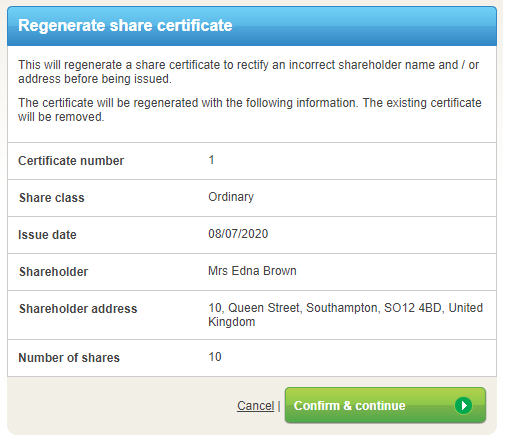Click the Certificate number label
506x444 pixels.
(71, 161)
